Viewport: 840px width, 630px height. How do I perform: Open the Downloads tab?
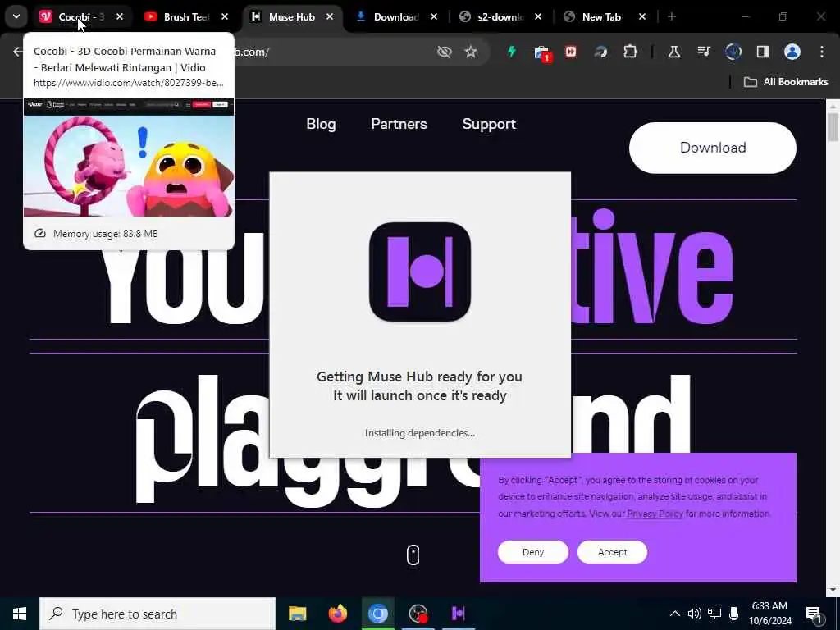[396, 17]
